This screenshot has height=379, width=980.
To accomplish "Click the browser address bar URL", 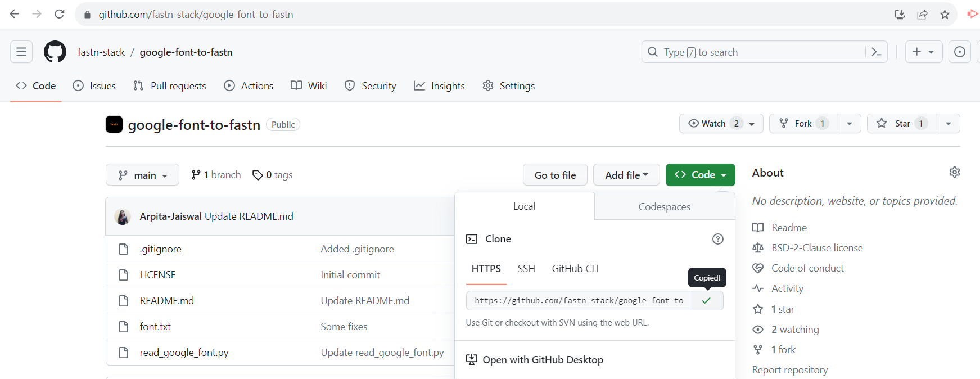I will 196,15.
